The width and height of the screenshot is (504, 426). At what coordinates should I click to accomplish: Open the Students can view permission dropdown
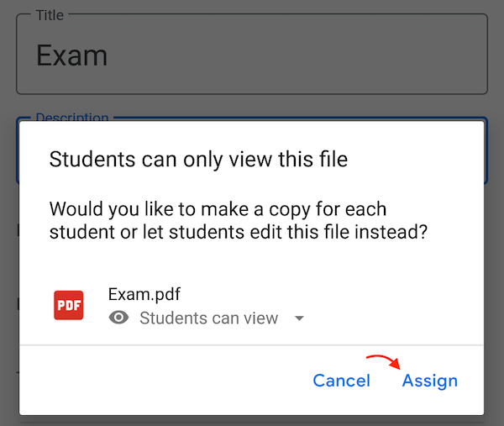(206, 318)
